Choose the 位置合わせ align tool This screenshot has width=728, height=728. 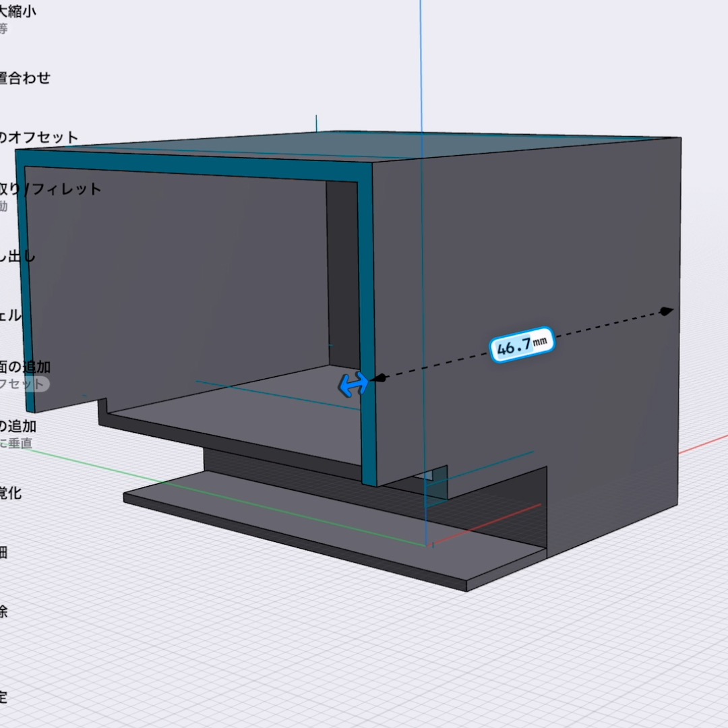pos(26,78)
